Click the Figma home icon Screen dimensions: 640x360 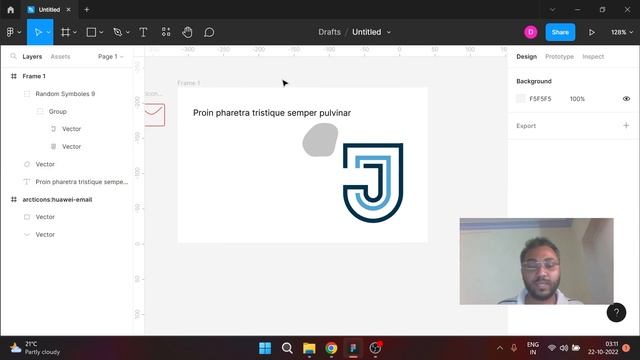[x=11, y=9]
